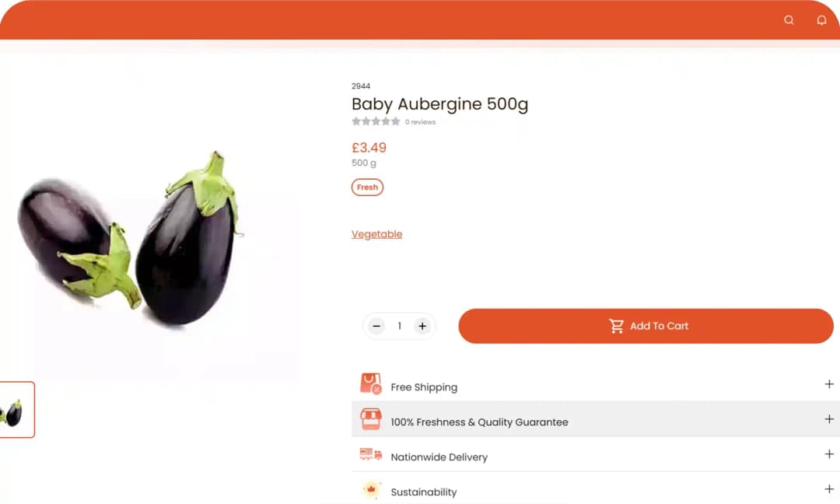Screen dimensions: 840x504
Task: Select the aubergine thumbnail image
Action: click(x=15, y=410)
